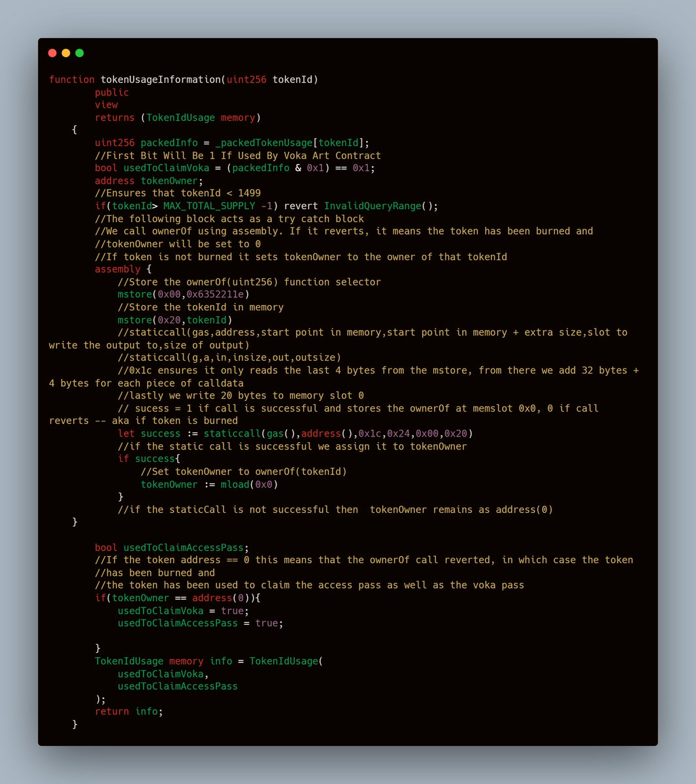The height and width of the screenshot is (784, 696).
Task: Click the 'if success{' line
Action: click(149, 459)
